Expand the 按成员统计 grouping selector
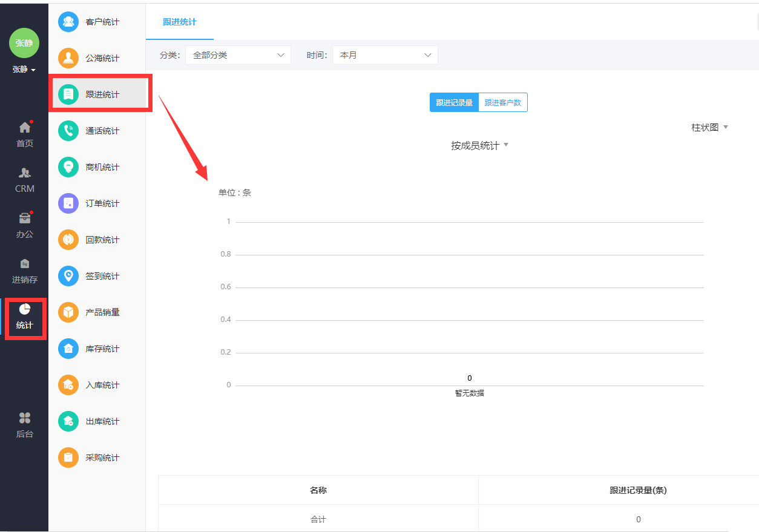The height and width of the screenshot is (532, 759). 480,145
